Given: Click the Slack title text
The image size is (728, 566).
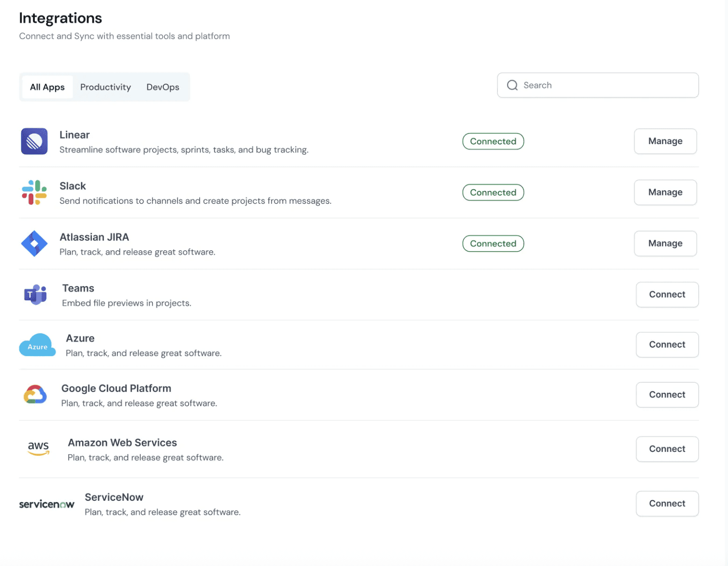Looking at the screenshot, I should 73,186.
